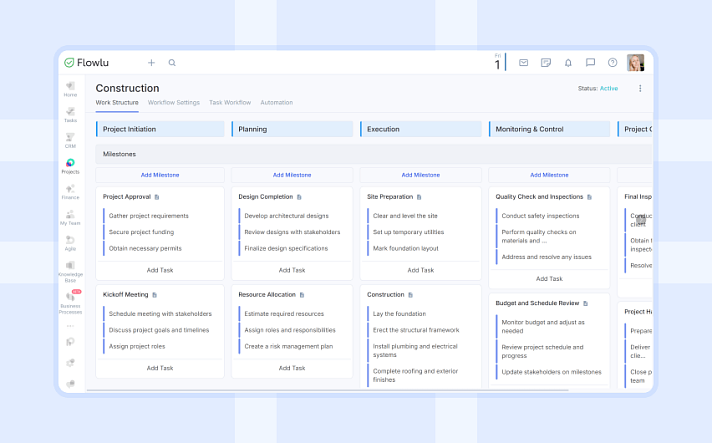Viewport: 712px width, 443px height.
Task: Click document icon beside Site Preparation
Action: pos(419,197)
